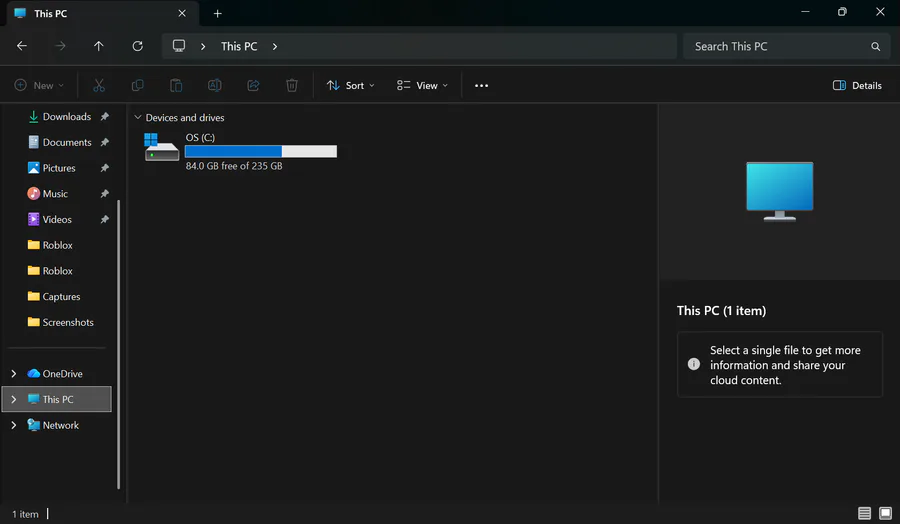Viewport: 900px width, 524px height.
Task: Click the '1 item' status text
Action: [x=25, y=514]
